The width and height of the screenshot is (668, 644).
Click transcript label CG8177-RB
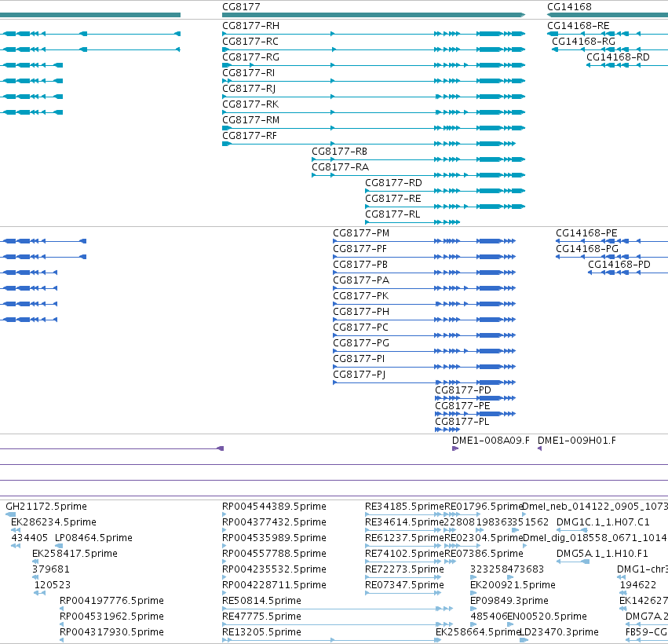[x=340, y=152]
